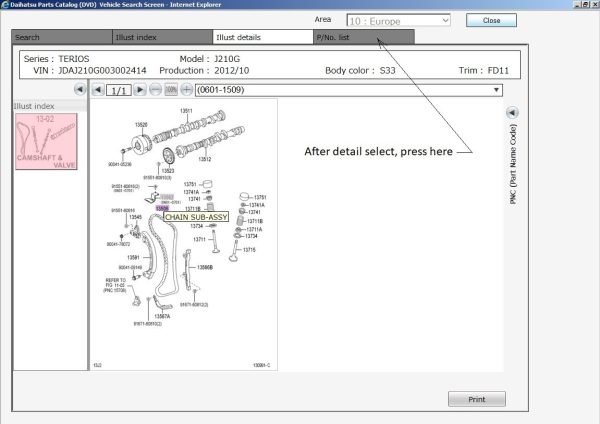Screen dimensions: 600x424
Task: Go to next illustration page
Action: pos(140,90)
